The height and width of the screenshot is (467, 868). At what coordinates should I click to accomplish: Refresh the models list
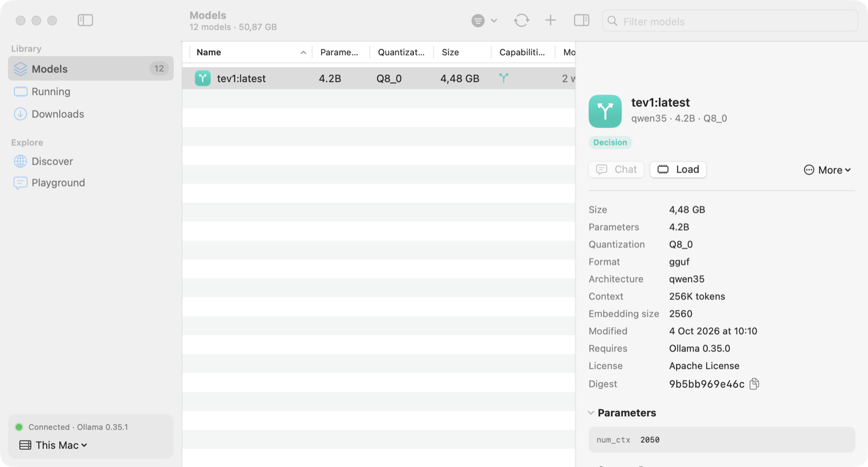(x=521, y=21)
